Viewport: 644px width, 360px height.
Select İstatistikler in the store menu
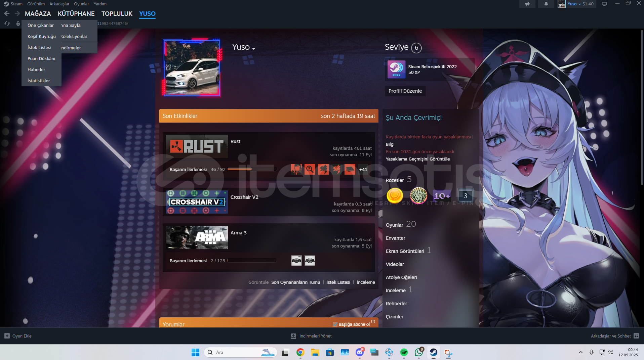pyautogui.click(x=39, y=81)
